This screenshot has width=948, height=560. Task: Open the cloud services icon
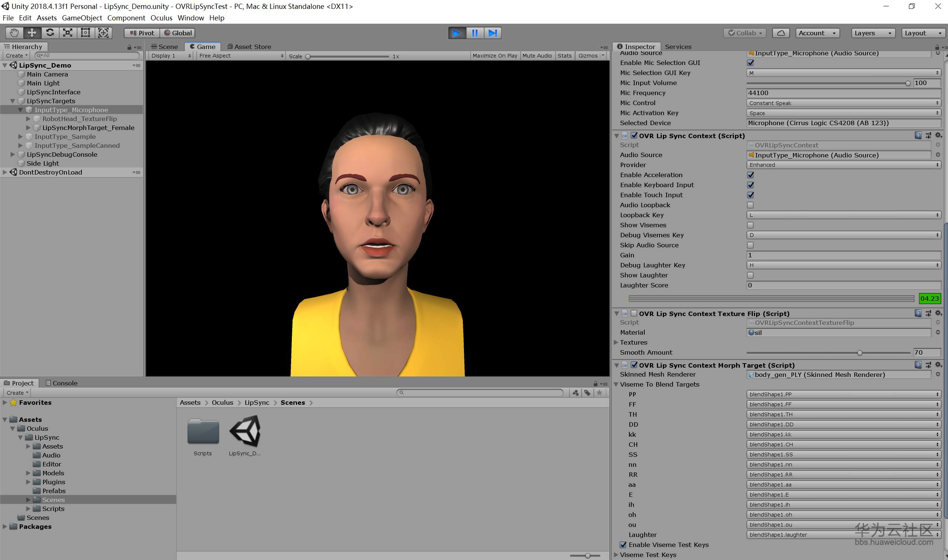pyautogui.click(x=781, y=33)
